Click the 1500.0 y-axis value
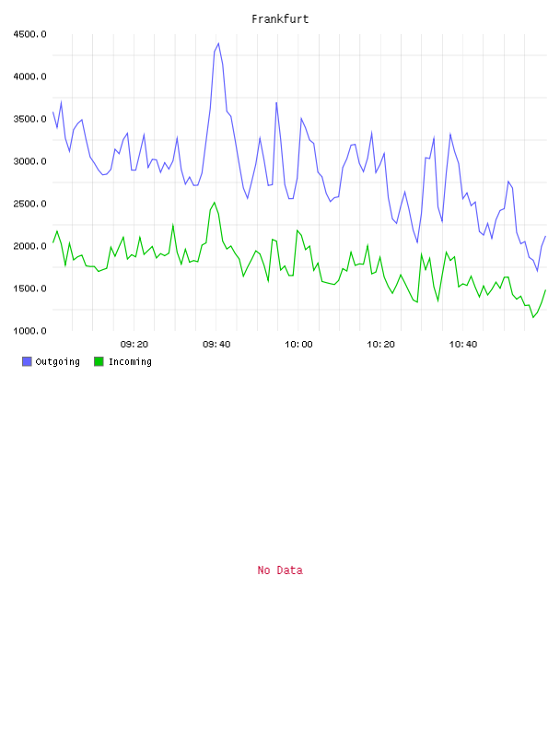 point(29,288)
